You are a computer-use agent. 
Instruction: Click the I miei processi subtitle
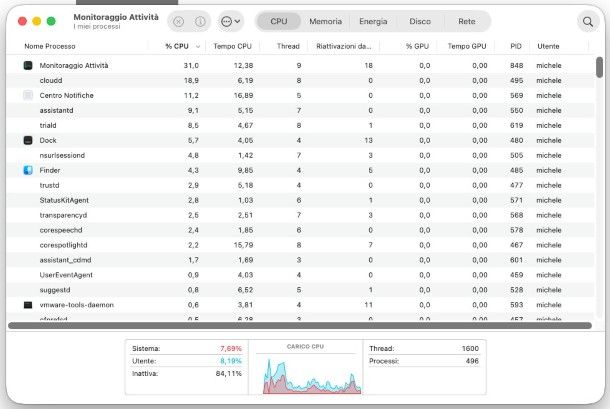[x=97, y=26]
